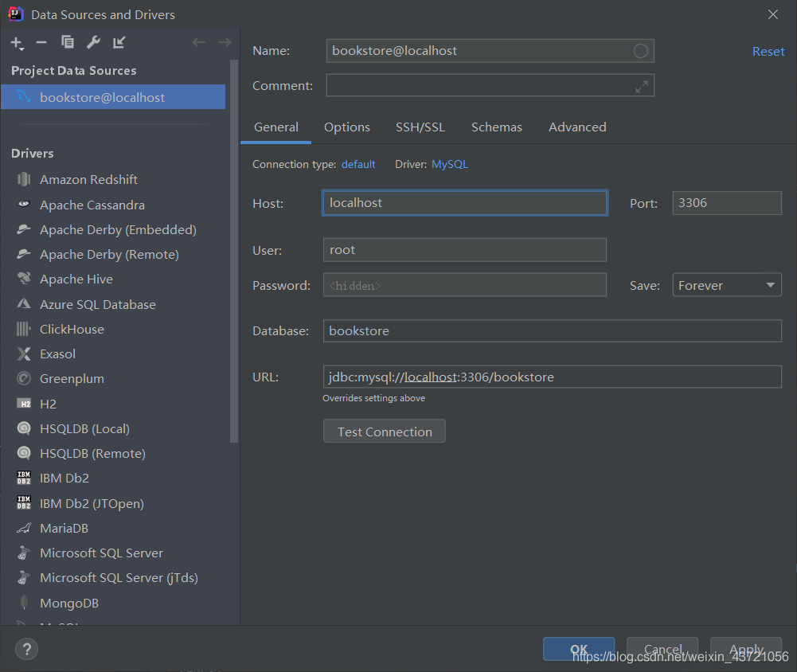Click the Cancel button
Viewport: 797px width, 672px height.
click(x=662, y=649)
